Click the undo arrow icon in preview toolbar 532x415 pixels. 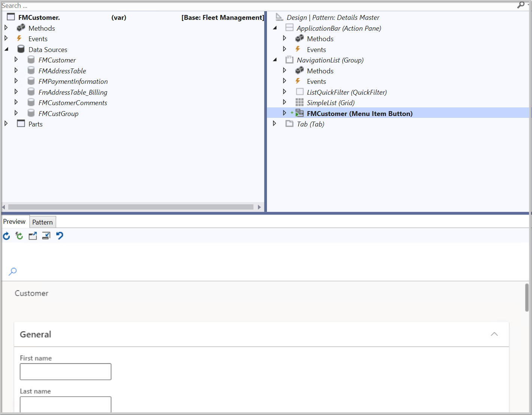click(x=60, y=236)
